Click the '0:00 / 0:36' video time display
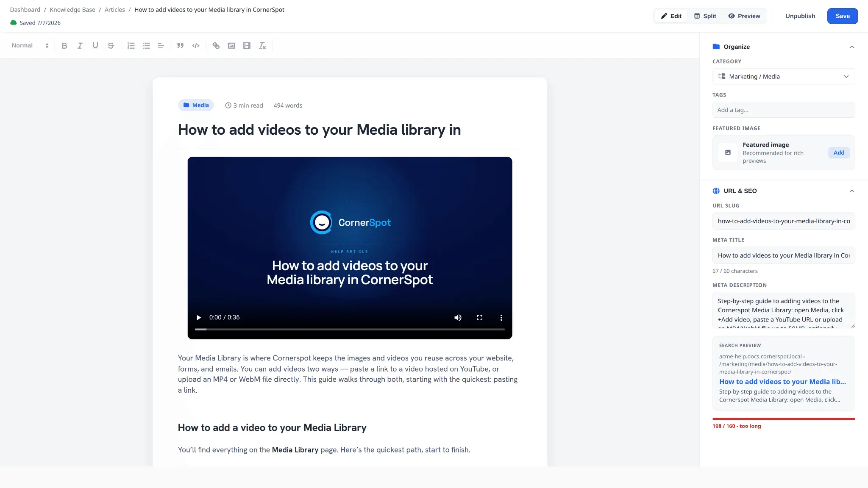The height and width of the screenshot is (488, 868). pyautogui.click(x=224, y=318)
